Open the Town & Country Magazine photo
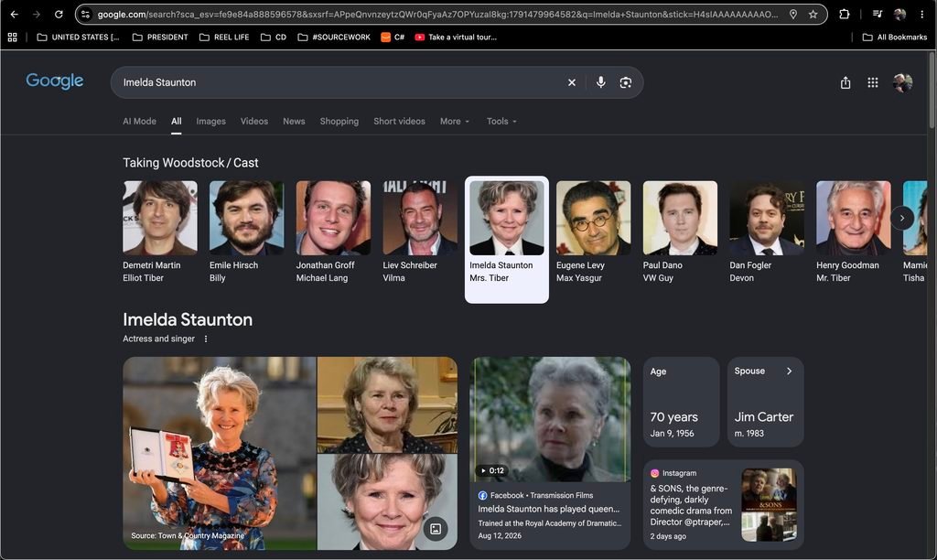The width and height of the screenshot is (937, 560). click(x=220, y=454)
